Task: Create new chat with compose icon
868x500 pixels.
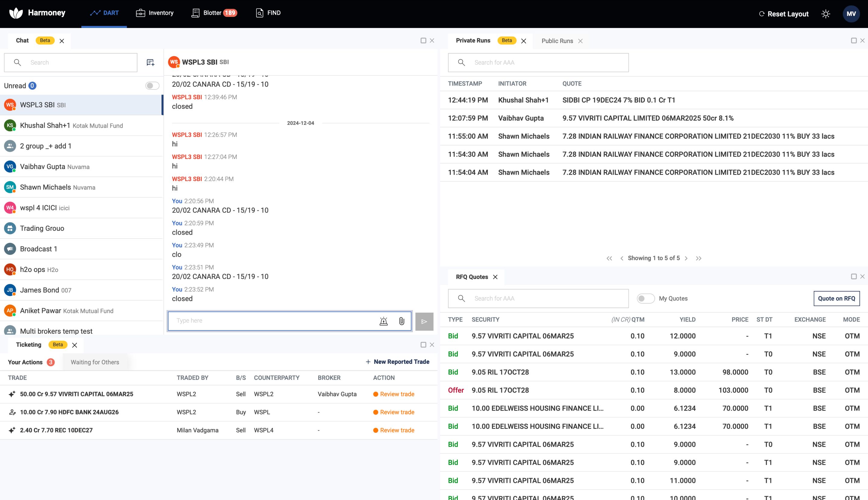Action: pos(150,63)
